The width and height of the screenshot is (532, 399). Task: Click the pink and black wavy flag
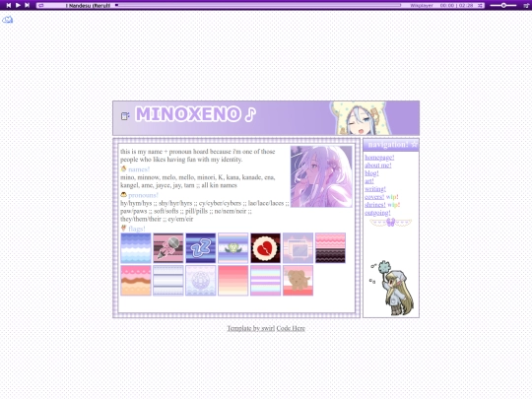point(330,248)
